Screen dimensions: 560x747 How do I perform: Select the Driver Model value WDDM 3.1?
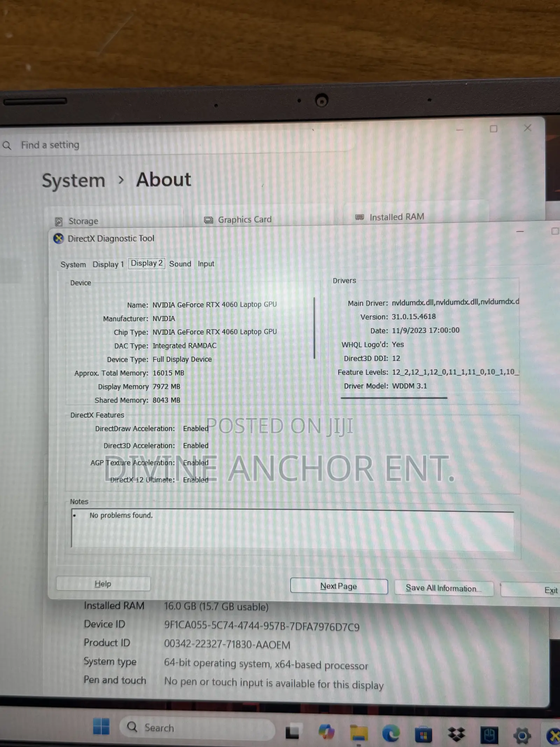click(409, 386)
